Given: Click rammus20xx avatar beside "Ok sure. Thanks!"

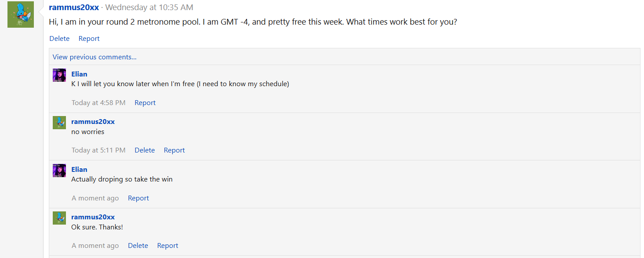Looking at the screenshot, I should pos(59,218).
